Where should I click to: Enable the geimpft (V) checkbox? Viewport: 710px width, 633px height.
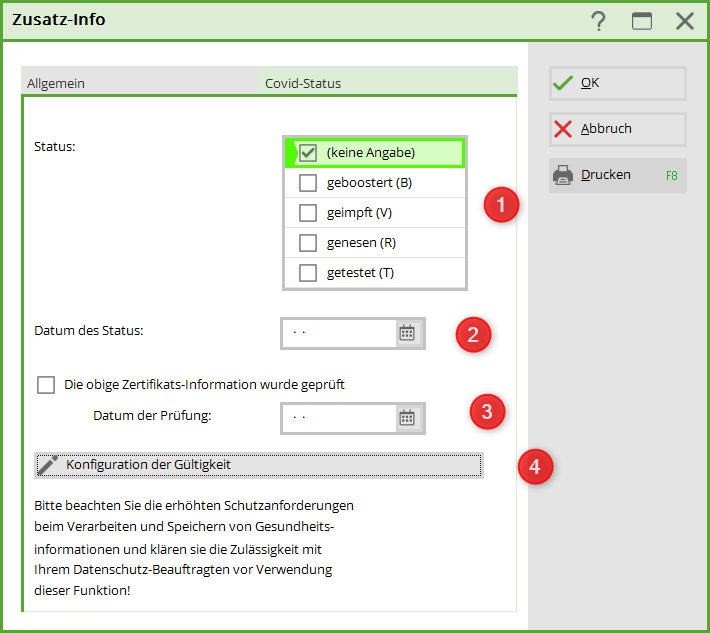[x=308, y=213]
